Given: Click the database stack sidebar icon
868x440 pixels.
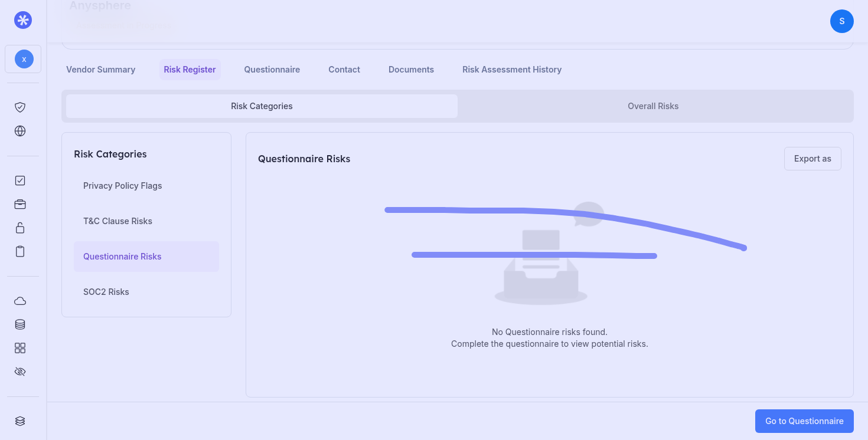Looking at the screenshot, I should coord(20,325).
